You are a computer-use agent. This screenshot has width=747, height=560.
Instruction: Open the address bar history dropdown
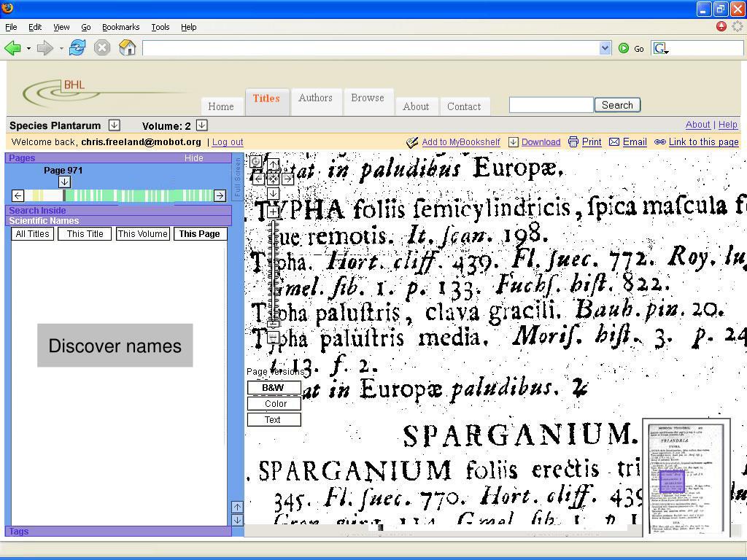pos(605,48)
